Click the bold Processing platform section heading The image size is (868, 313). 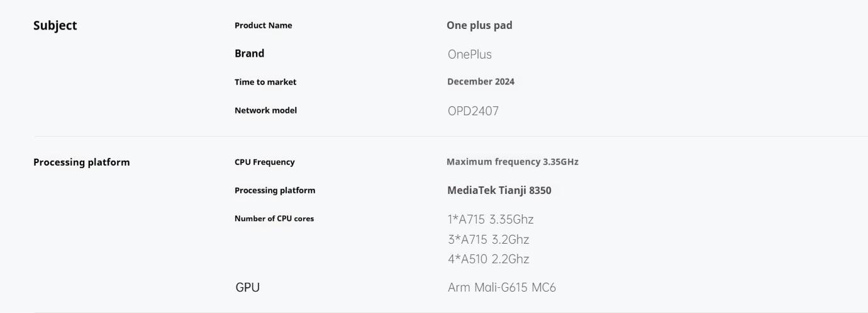click(x=81, y=162)
